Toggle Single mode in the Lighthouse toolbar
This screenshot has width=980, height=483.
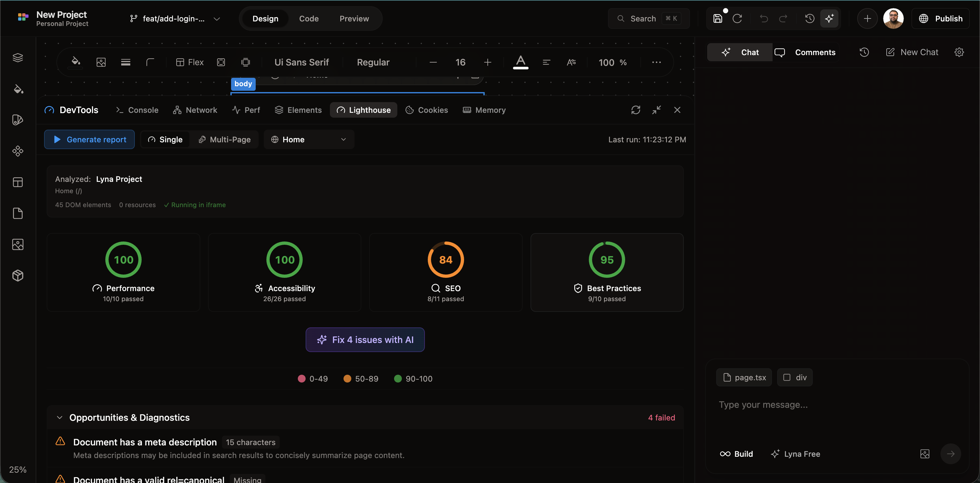165,139
